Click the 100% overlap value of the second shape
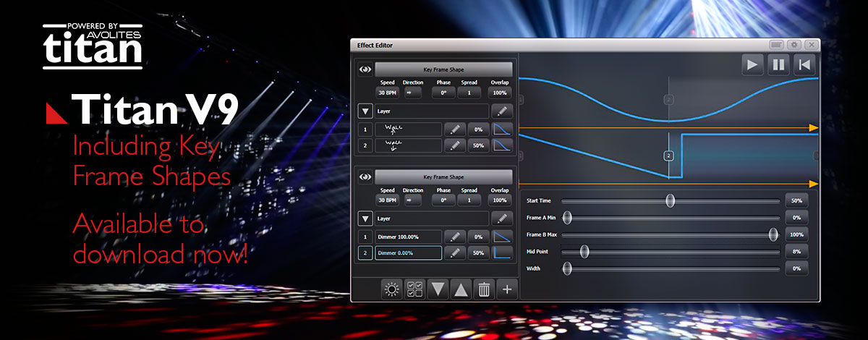The height and width of the screenshot is (340, 868). click(500, 200)
